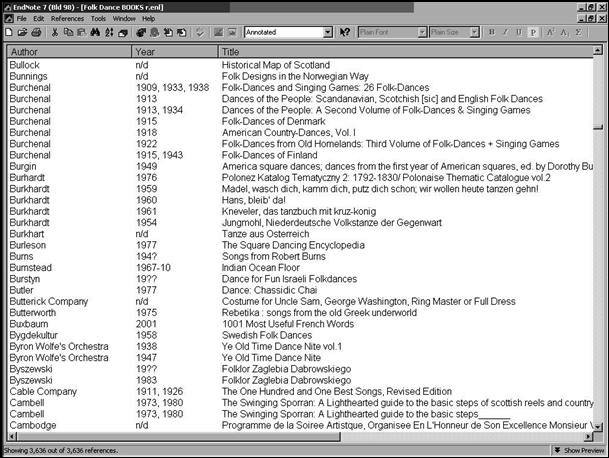
Task: Select 'Songs from Robert Burns' reference
Action: coord(273,256)
